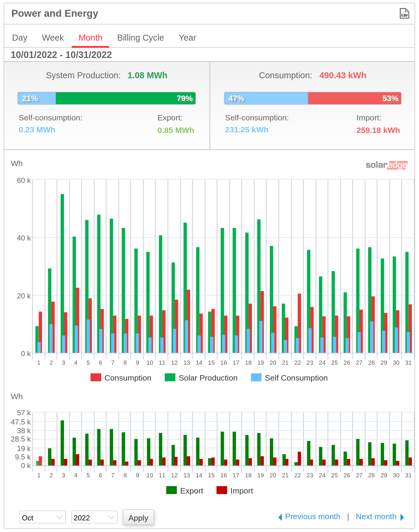Open the Oct month dropdown
Image resolution: width=419 pixels, height=532 pixels.
coord(42,517)
